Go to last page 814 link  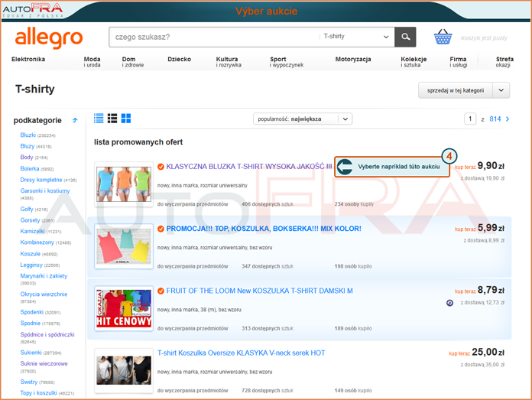coord(495,119)
